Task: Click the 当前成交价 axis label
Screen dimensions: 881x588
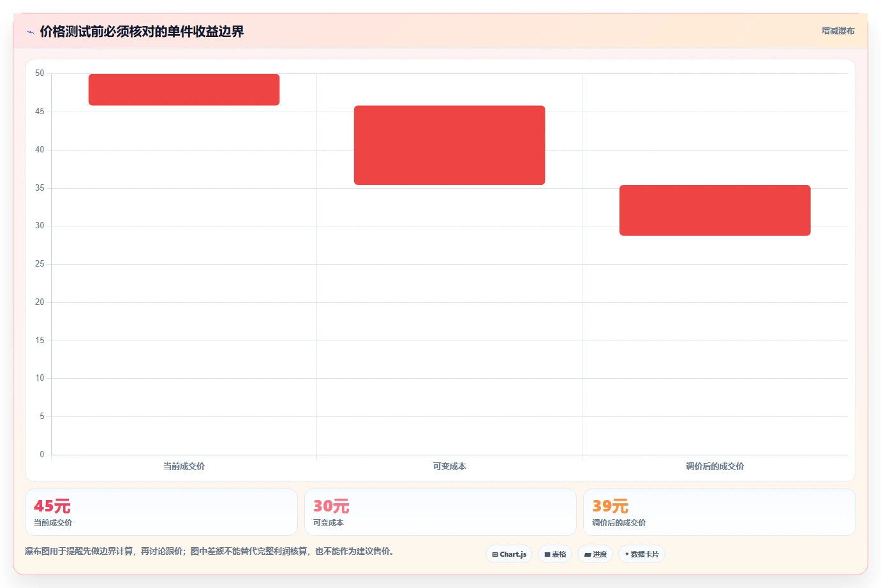Action: click(x=184, y=466)
